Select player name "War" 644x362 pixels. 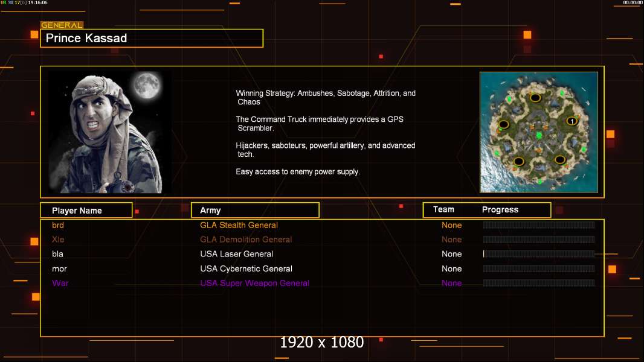tap(60, 283)
